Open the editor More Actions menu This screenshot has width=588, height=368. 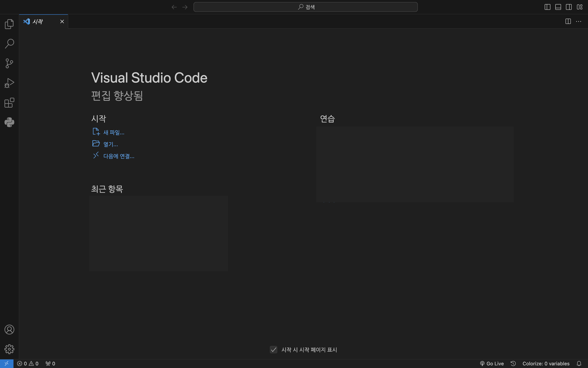click(579, 21)
